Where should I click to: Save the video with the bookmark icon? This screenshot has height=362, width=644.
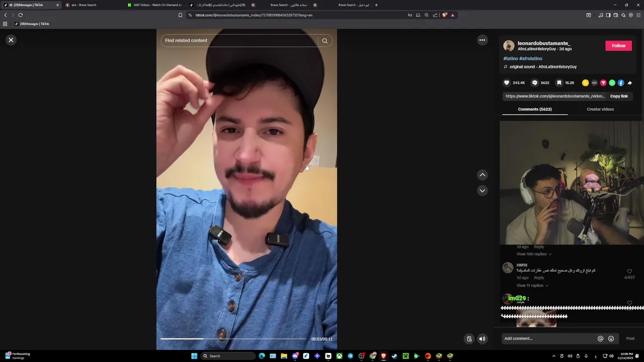click(x=559, y=83)
